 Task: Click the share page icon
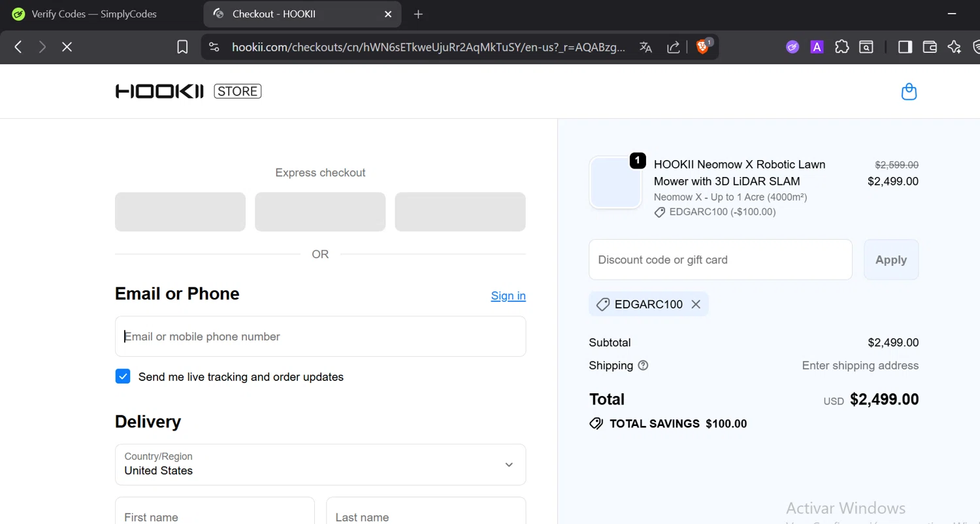[673, 47]
